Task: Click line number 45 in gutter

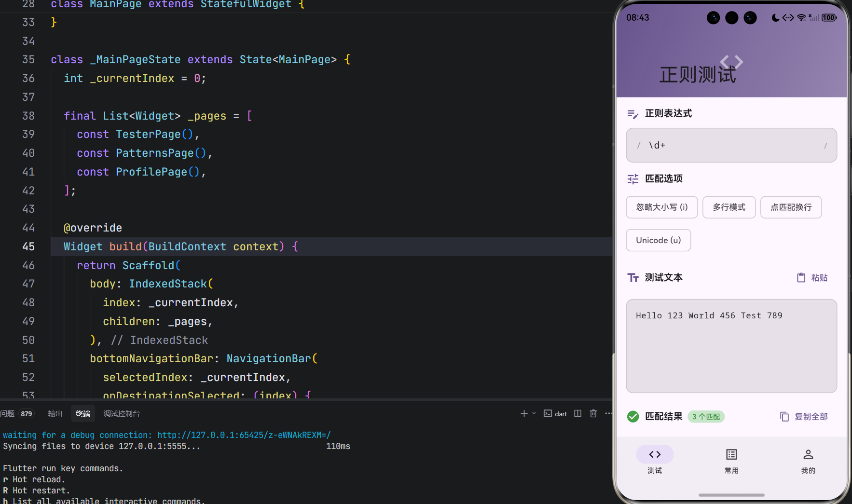Action: click(x=28, y=246)
